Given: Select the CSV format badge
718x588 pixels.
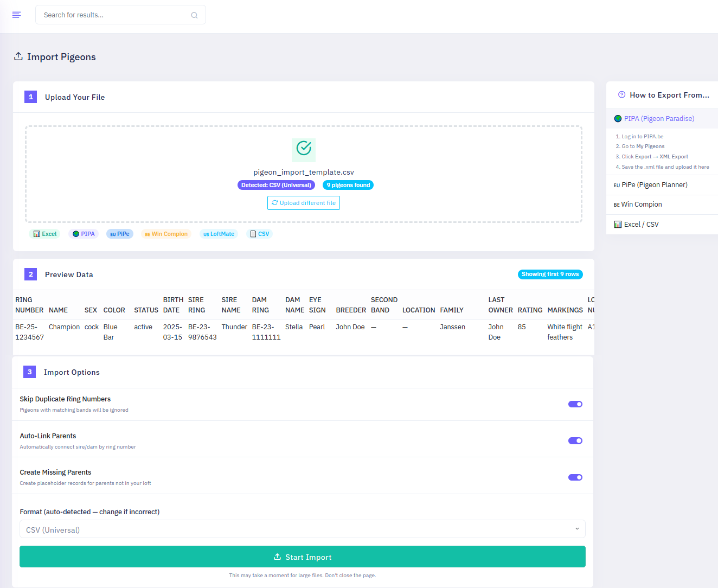Looking at the screenshot, I should pos(259,233).
